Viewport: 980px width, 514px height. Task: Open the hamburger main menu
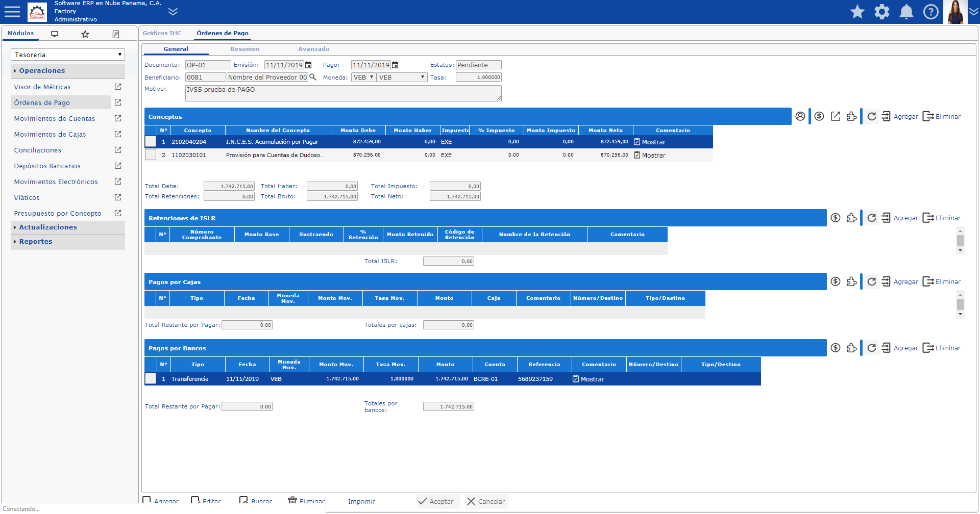[x=12, y=12]
